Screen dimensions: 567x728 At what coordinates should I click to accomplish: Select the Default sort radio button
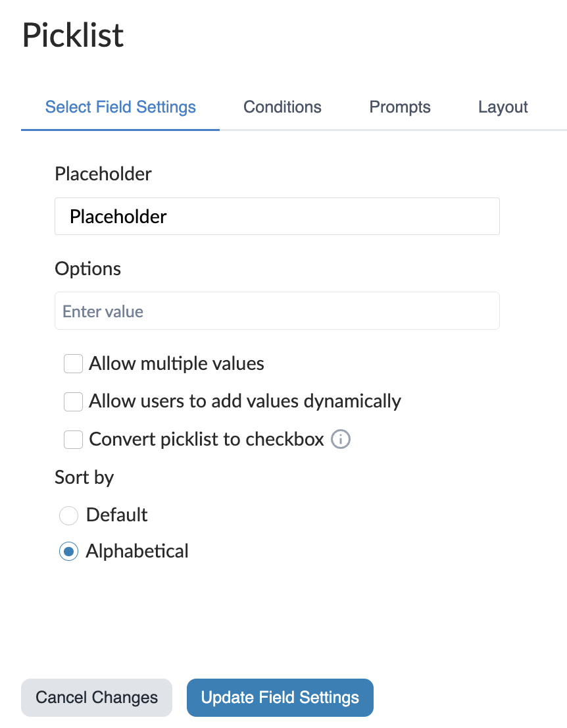pyautogui.click(x=68, y=515)
